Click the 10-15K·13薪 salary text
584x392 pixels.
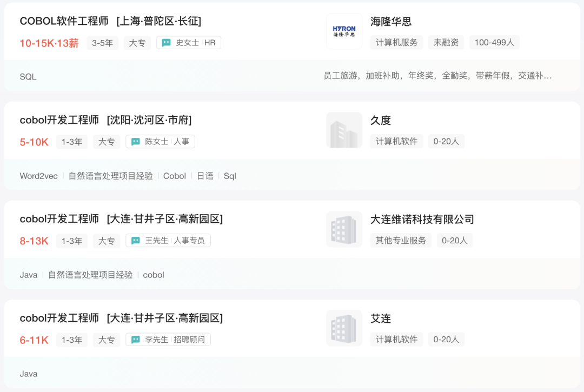49,43
